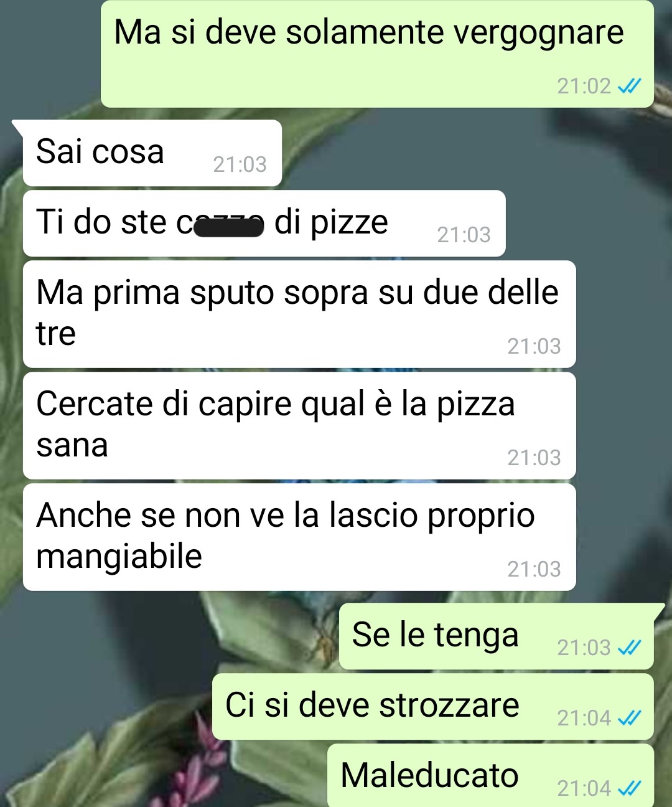Select the 'di pizze' received message

tap(264, 224)
